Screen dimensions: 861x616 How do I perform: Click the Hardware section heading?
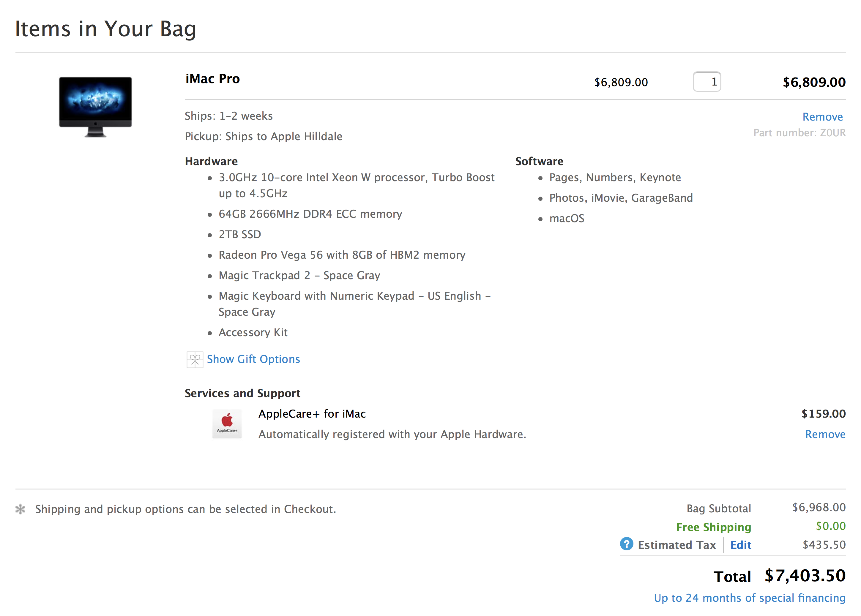click(211, 161)
